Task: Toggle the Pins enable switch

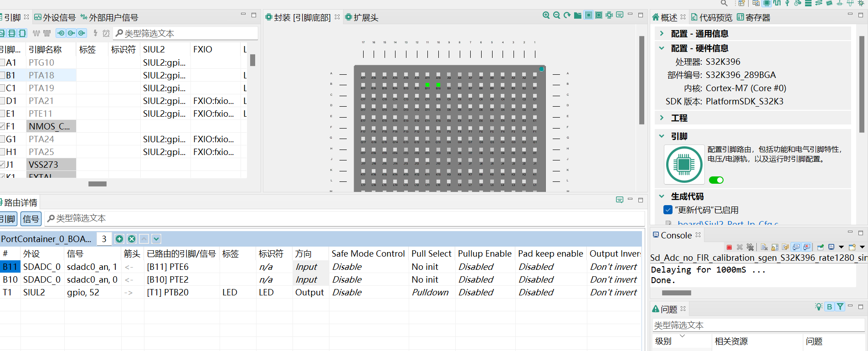Action: [716, 180]
